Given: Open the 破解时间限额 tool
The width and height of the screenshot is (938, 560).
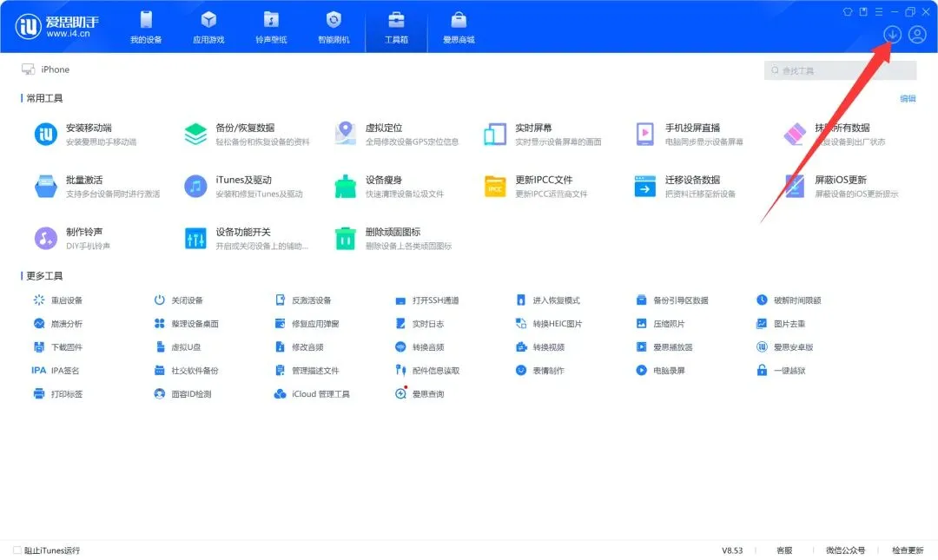Looking at the screenshot, I should click(x=789, y=300).
